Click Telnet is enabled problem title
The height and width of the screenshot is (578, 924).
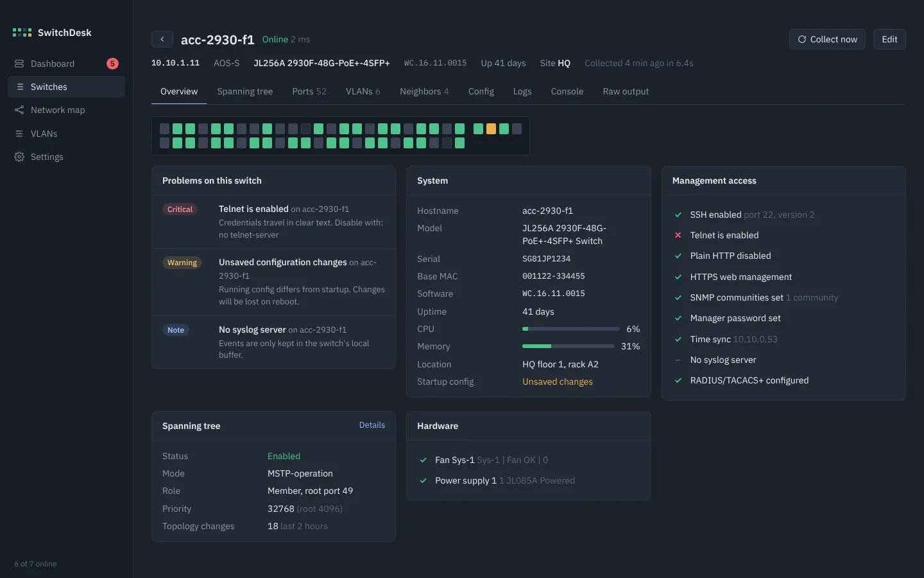click(x=253, y=209)
